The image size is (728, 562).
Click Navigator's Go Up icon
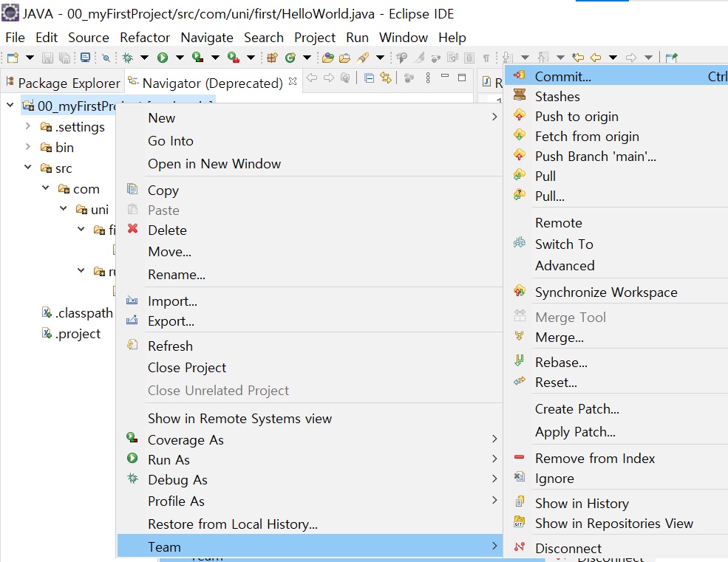click(x=345, y=78)
